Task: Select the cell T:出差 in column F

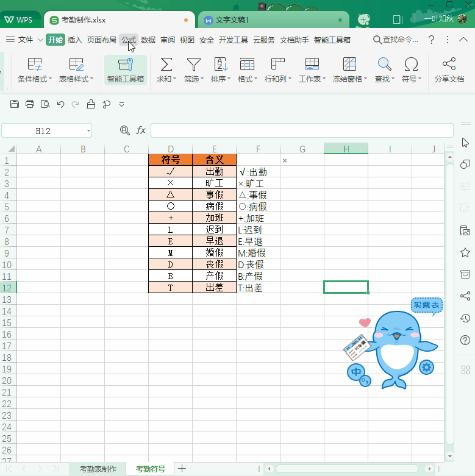Action: pos(258,288)
